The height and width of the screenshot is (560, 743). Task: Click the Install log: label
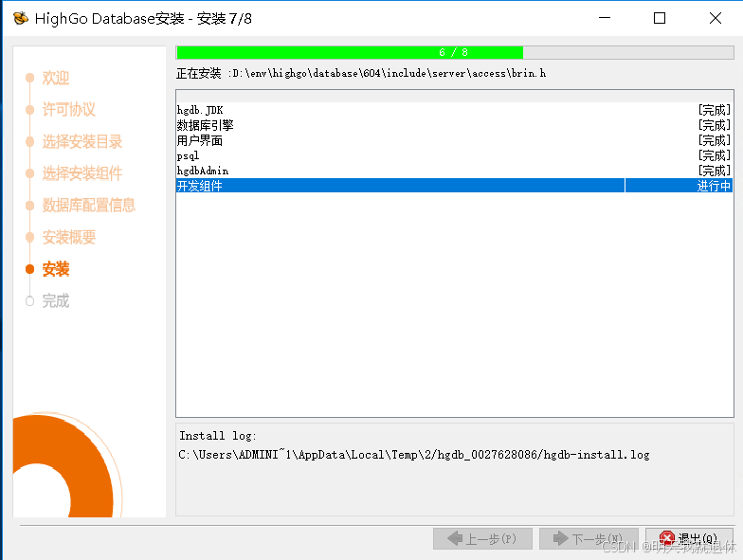click(218, 436)
